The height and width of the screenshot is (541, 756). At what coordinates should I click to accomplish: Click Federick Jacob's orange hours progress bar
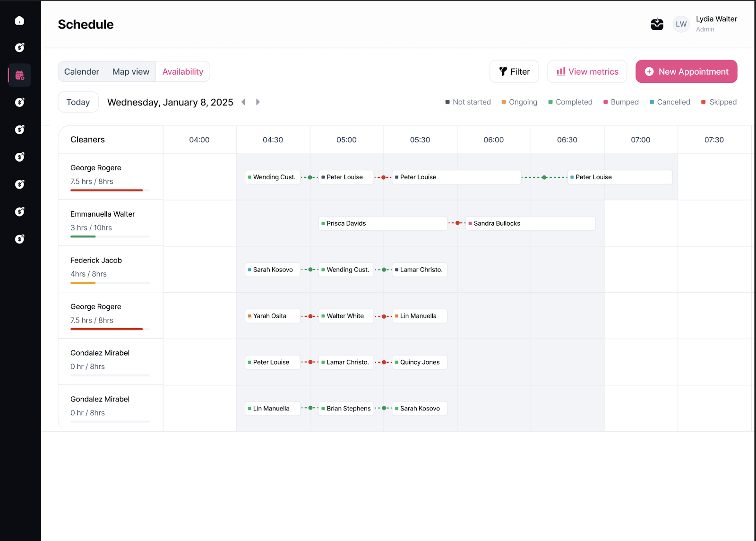coord(83,283)
